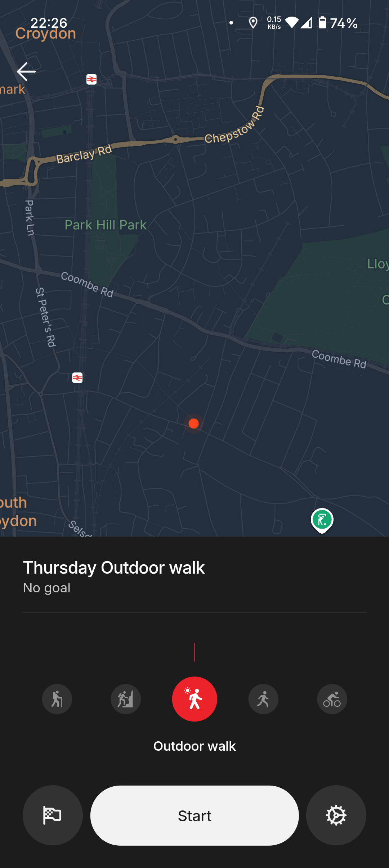
Task: Select the hiking activity icon
Action: coord(57,699)
